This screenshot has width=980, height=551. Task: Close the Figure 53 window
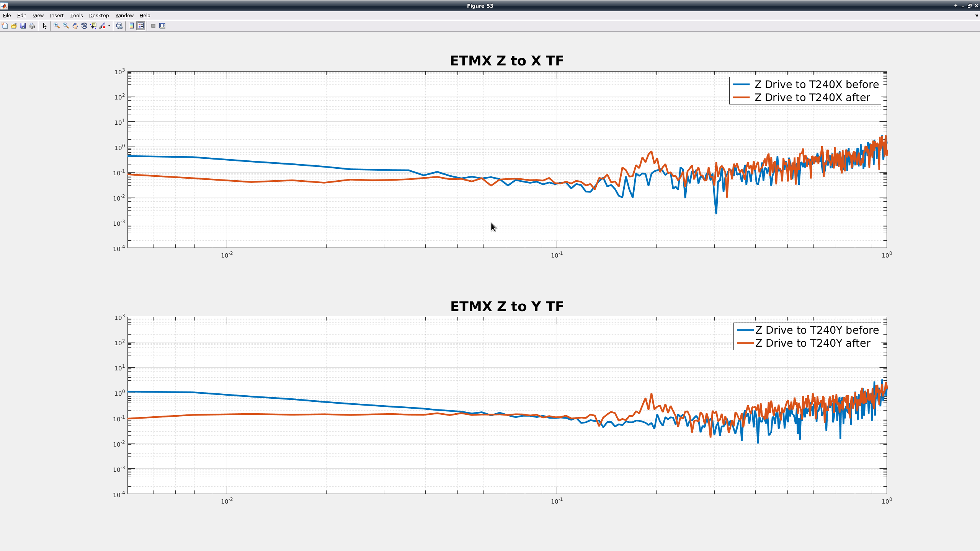(x=976, y=6)
